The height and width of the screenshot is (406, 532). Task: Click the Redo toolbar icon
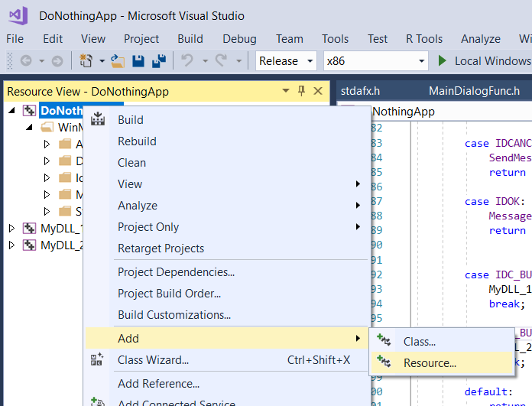coord(221,60)
